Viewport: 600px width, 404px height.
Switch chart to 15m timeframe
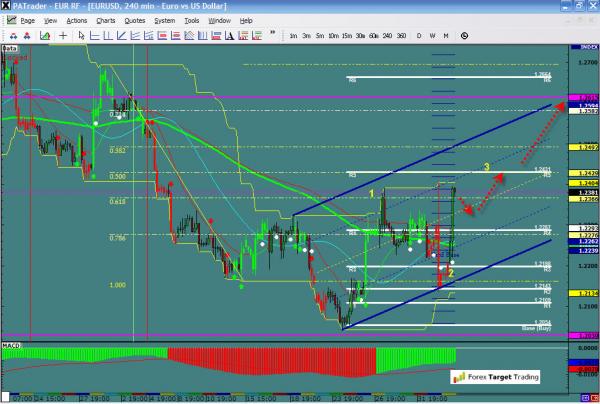[347, 36]
